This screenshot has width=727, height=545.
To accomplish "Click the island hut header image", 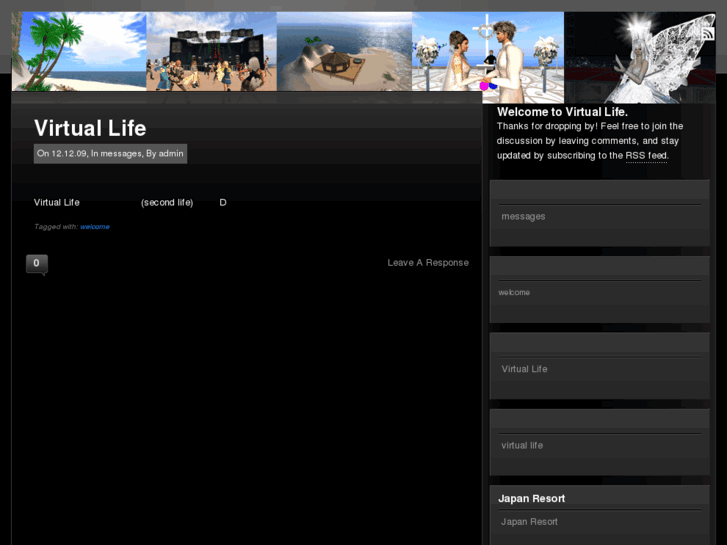I will [x=344, y=51].
